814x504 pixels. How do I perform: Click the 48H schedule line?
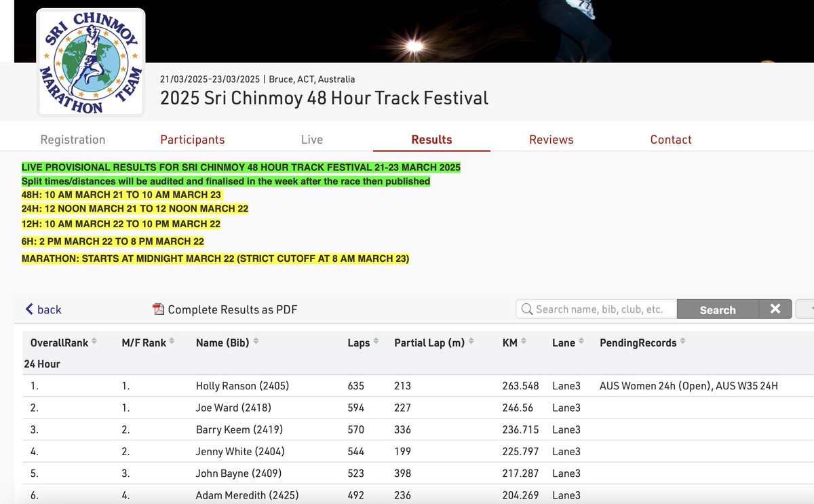121,195
